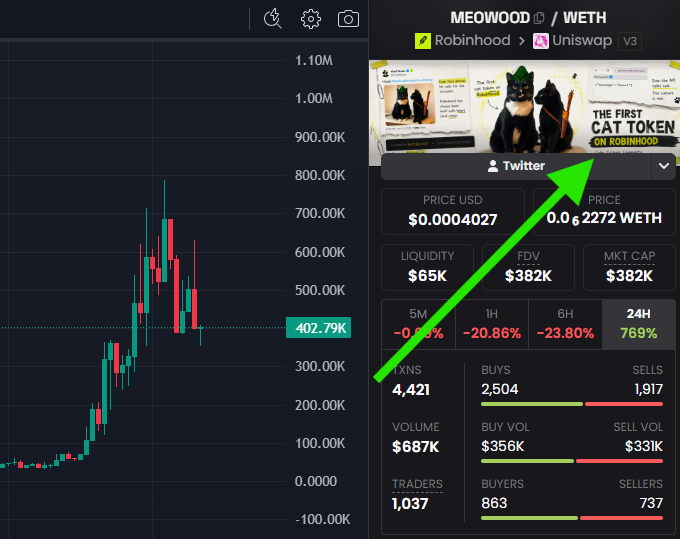The height and width of the screenshot is (539, 680).
Task: Select the 5M timeframe tab
Action: [x=418, y=324]
